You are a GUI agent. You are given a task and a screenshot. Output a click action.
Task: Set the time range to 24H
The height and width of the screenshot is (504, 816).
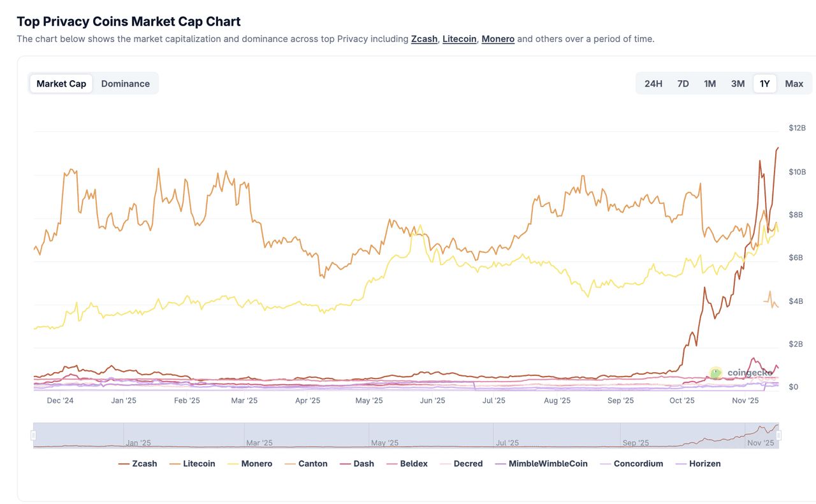click(x=653, y=83)
